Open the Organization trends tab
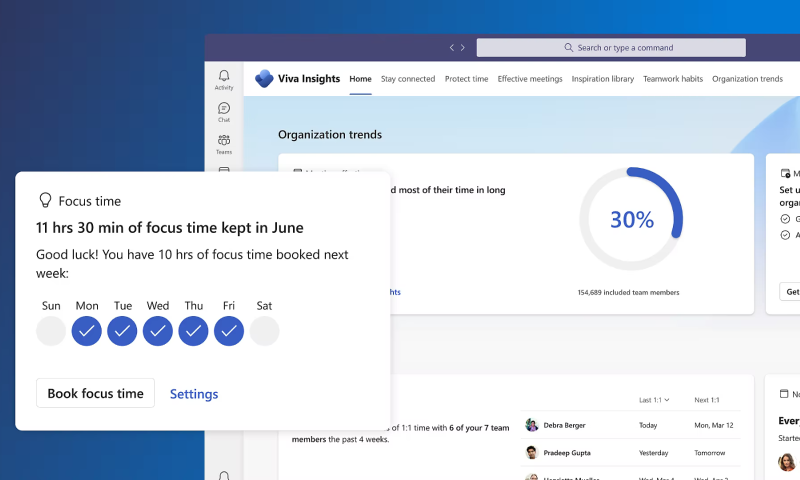 click(x=747, y=79)
